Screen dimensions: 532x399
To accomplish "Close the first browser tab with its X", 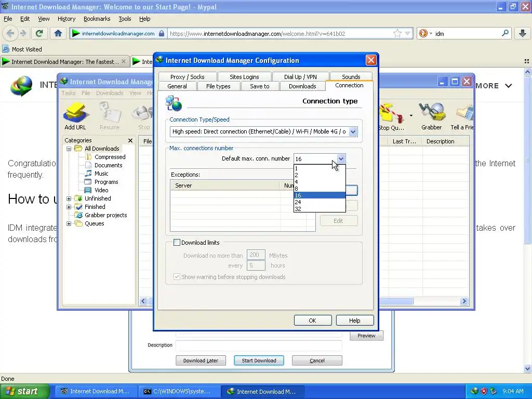I will click(124, 61).
